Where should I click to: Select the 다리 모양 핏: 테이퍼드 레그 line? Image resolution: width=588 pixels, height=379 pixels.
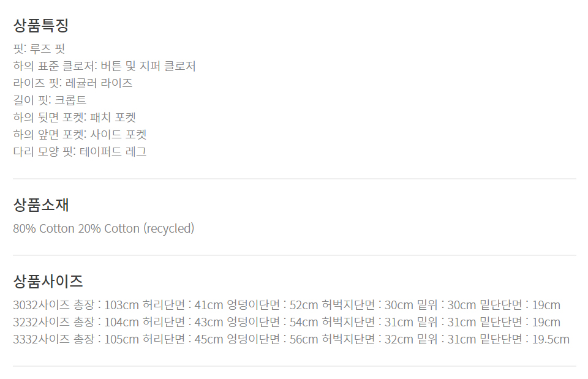pos(80,152)
